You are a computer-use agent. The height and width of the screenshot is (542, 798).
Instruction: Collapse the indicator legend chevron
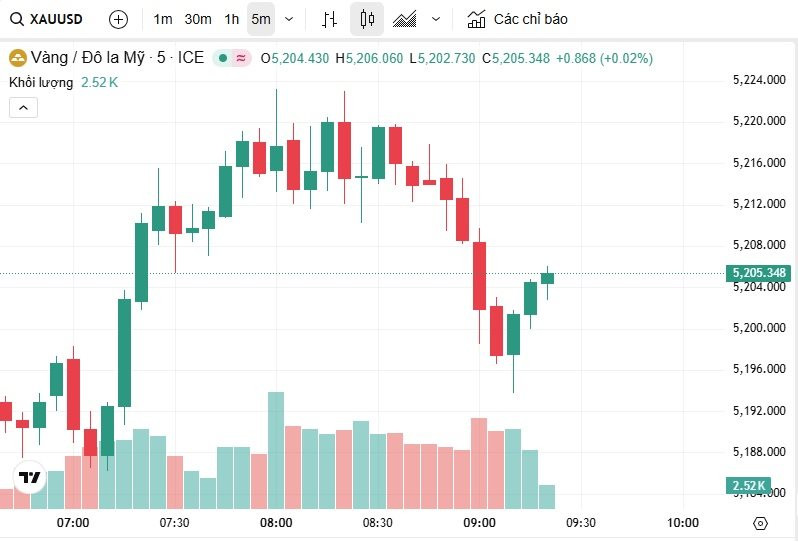[x=23, y=107]
